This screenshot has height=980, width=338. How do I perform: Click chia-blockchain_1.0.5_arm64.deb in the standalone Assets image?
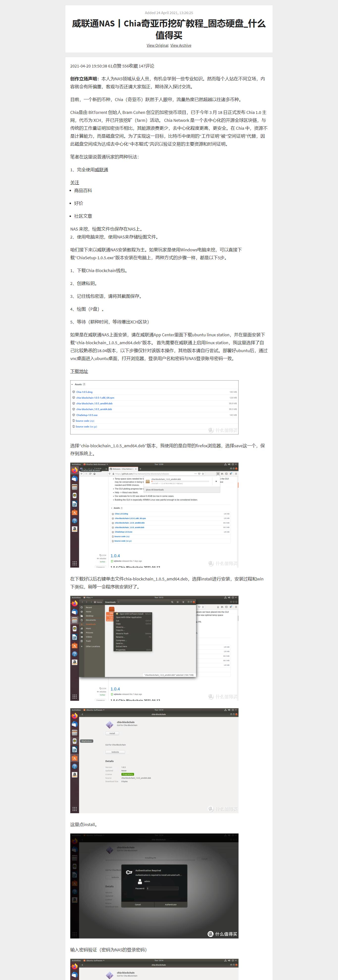tap(94, 409)
